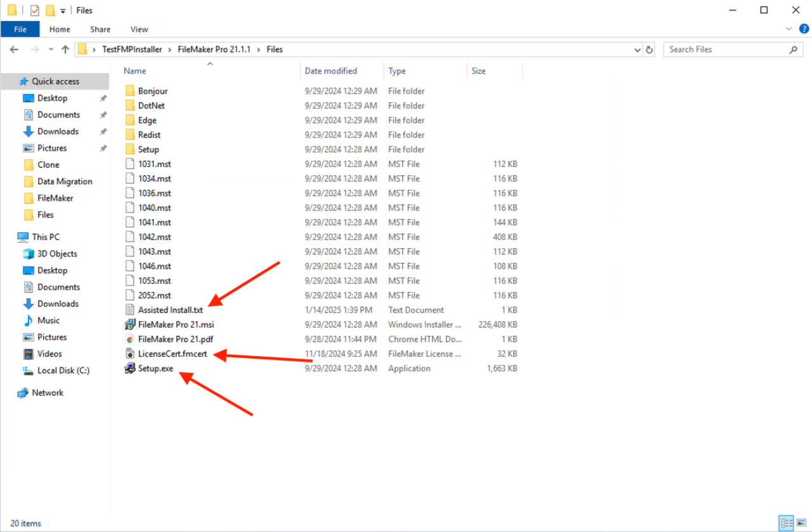812x532 pixels.
Task: Open the Home ribbon tab
Action: point(60,29)
